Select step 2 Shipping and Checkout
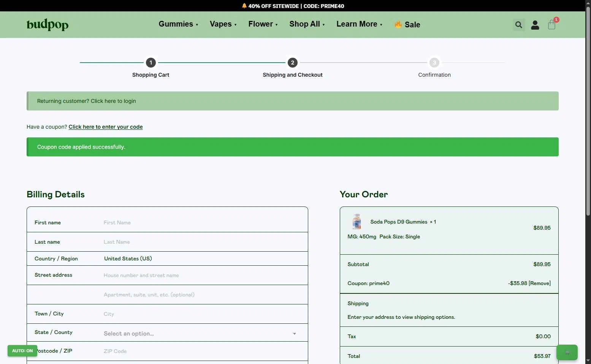The width and height of the screenshot is (591, 364). pyautogui.click(x=292, y=63)
